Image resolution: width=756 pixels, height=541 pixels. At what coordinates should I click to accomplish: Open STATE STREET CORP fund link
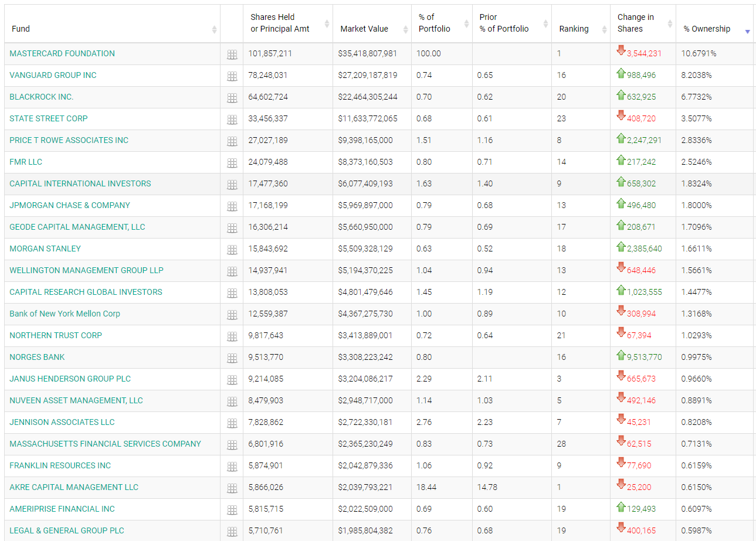click(x=49, y=118)
